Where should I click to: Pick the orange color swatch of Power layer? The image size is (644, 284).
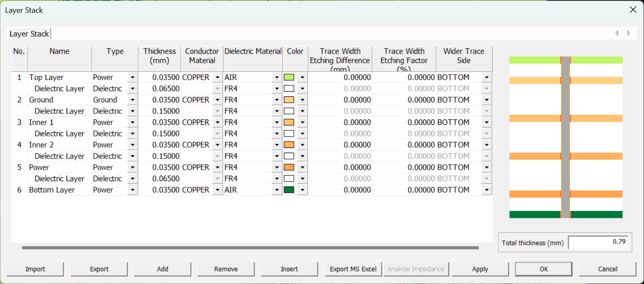pos(289,168)
